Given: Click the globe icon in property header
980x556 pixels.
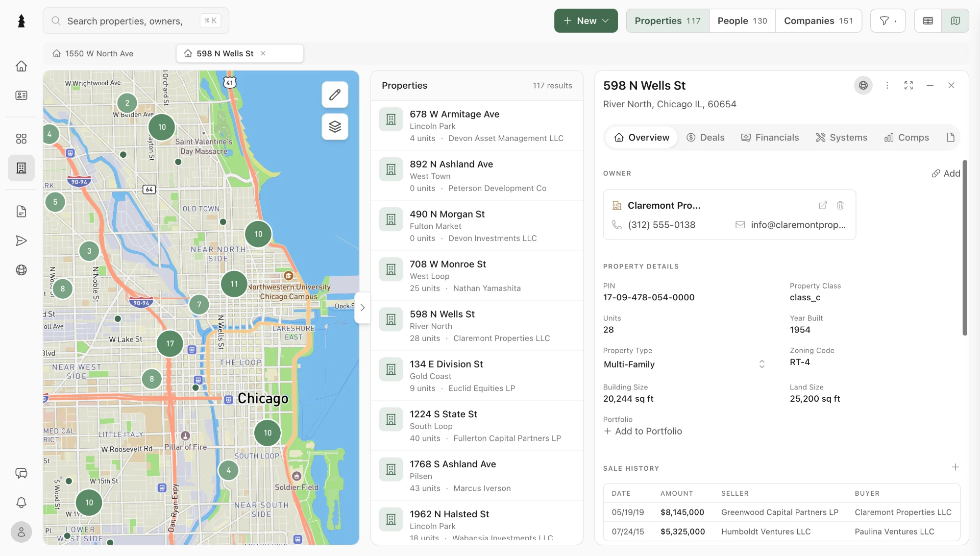Looking at the screenshot, I should point(863,85).
